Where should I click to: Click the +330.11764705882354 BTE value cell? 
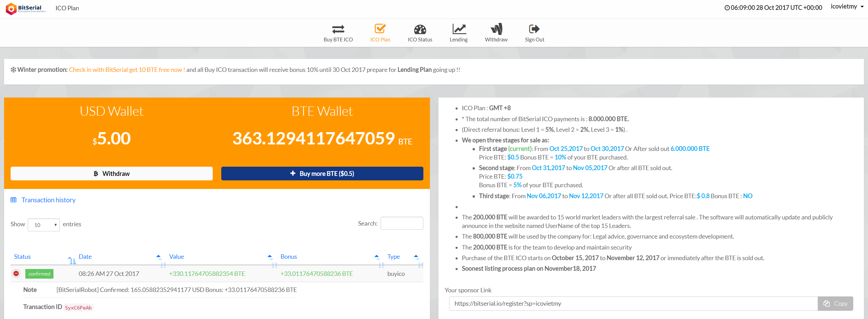point(207,274)
